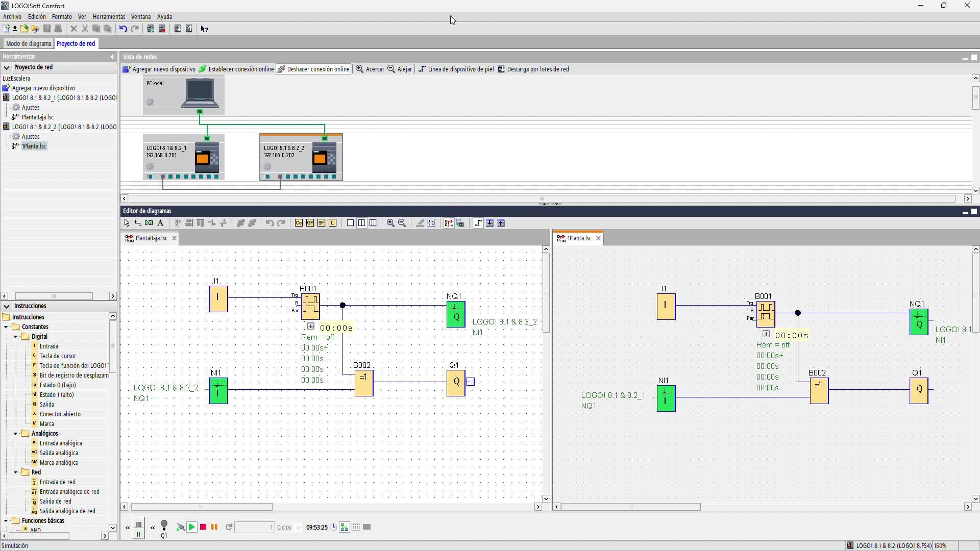
Task: Open the Ciclos unit dropdown
Action: pyautogui.click(x=299, y=528)
